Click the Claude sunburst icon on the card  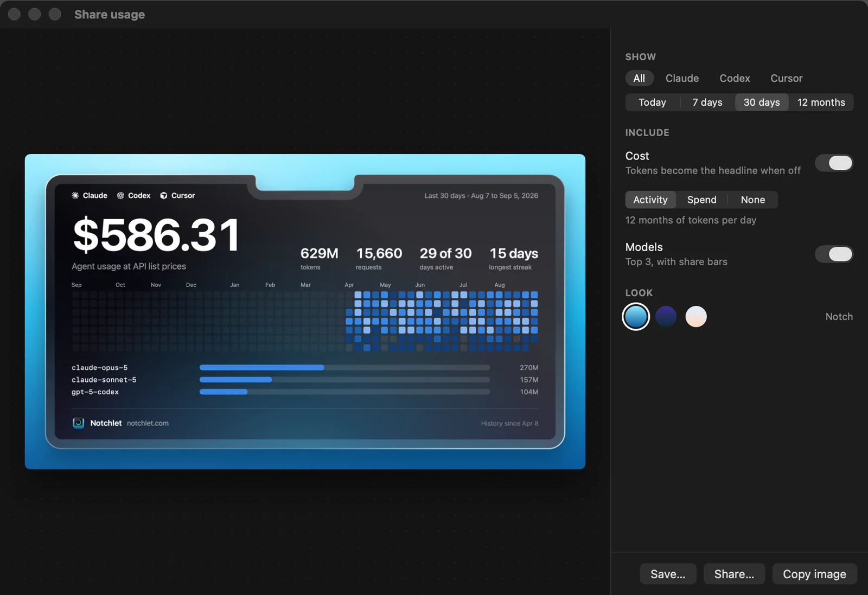tap(75, 195)
